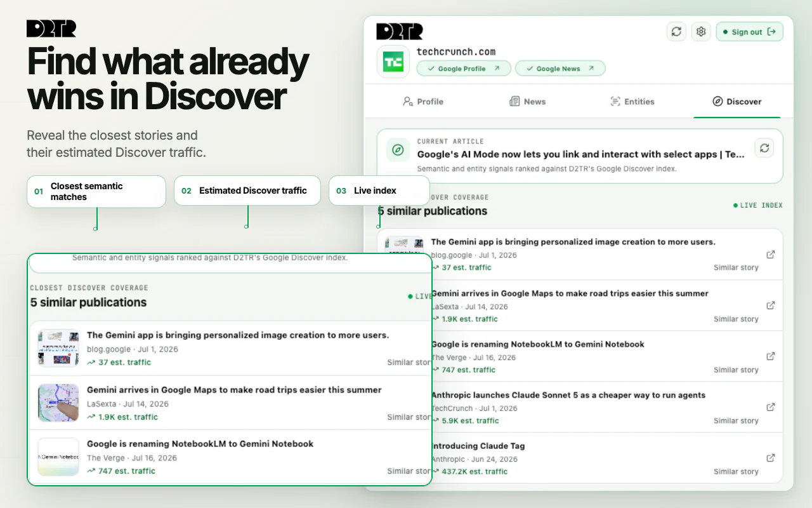Click "5 similar publications" heading in the enlarged inset

88,302
